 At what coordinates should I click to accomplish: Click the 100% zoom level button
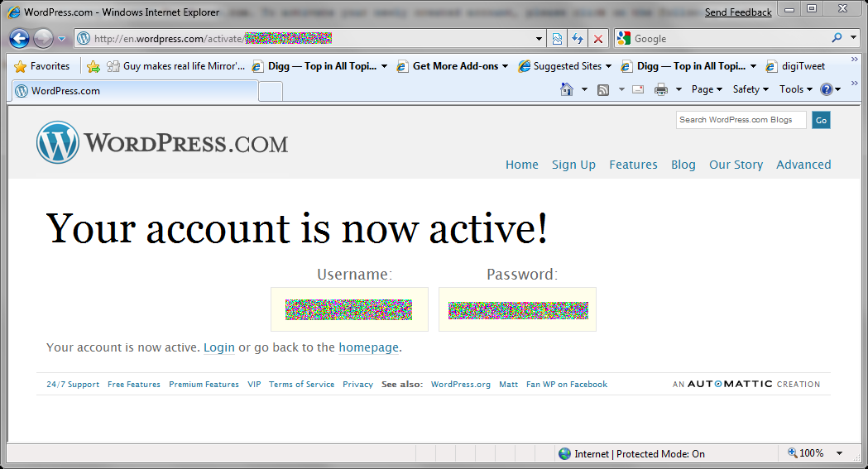(x=806, y=453)
